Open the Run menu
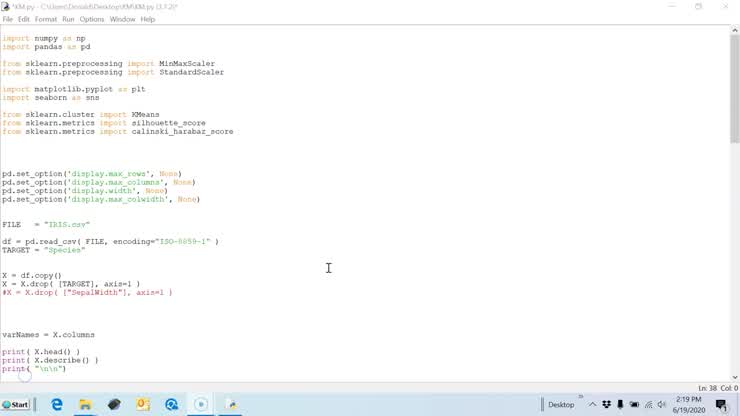Screen dimensions: 740x416 point(68,19)
